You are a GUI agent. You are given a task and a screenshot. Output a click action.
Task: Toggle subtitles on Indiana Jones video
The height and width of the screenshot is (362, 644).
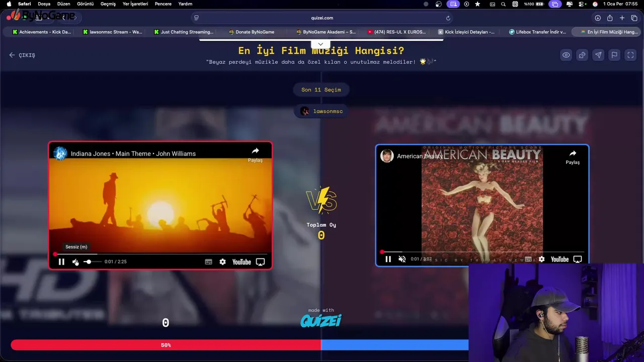[x=208, y=262]
